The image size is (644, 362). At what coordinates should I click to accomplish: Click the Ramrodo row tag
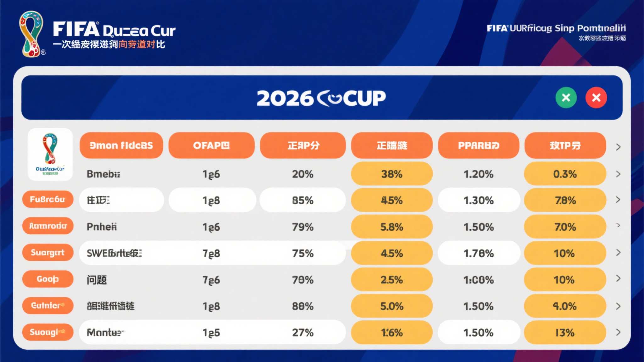point(47,226)
